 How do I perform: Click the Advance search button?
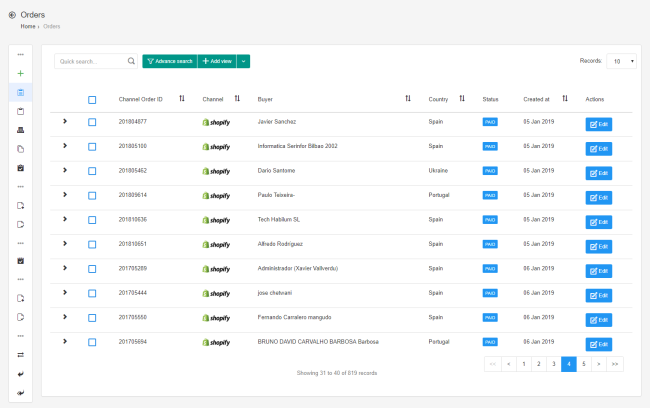[x=169, y=61]
